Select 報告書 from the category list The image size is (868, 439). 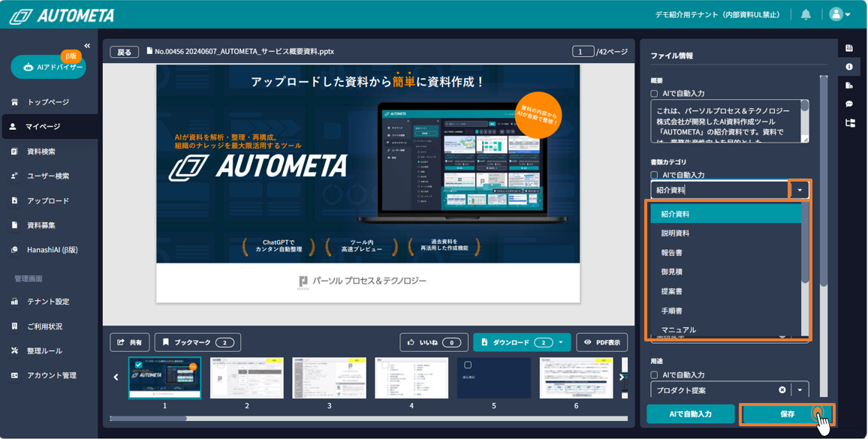pyautogui.click(x=726, y=252)
